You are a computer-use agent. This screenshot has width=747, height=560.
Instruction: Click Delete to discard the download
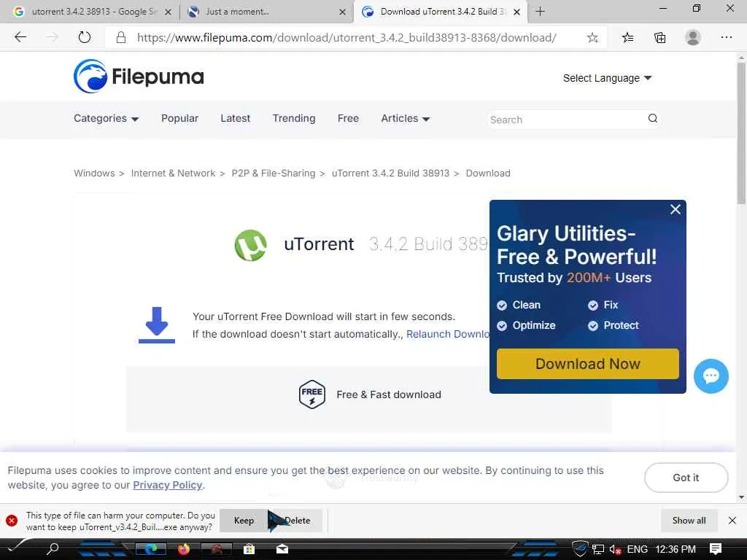point(296,521)
